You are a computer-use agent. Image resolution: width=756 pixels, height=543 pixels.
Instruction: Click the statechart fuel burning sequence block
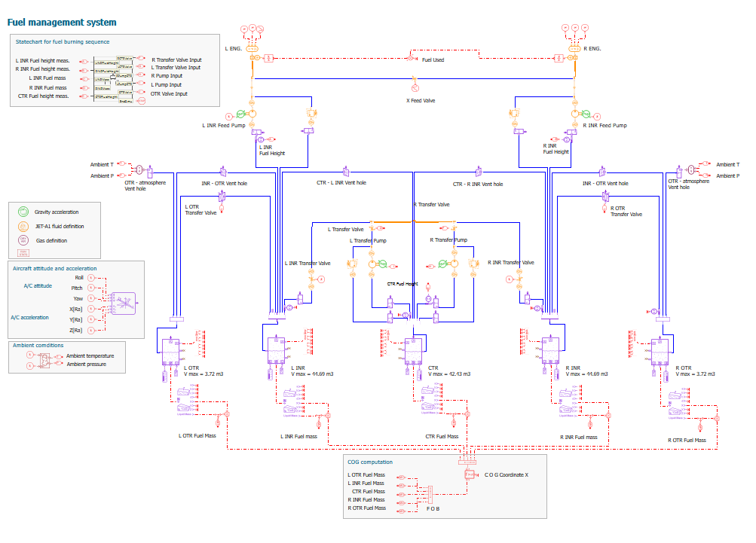tap(114, 80)
